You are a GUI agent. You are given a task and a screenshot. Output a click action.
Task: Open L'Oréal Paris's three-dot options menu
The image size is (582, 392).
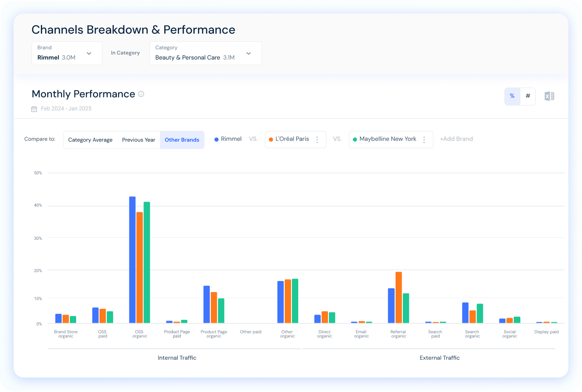(318, 139)
